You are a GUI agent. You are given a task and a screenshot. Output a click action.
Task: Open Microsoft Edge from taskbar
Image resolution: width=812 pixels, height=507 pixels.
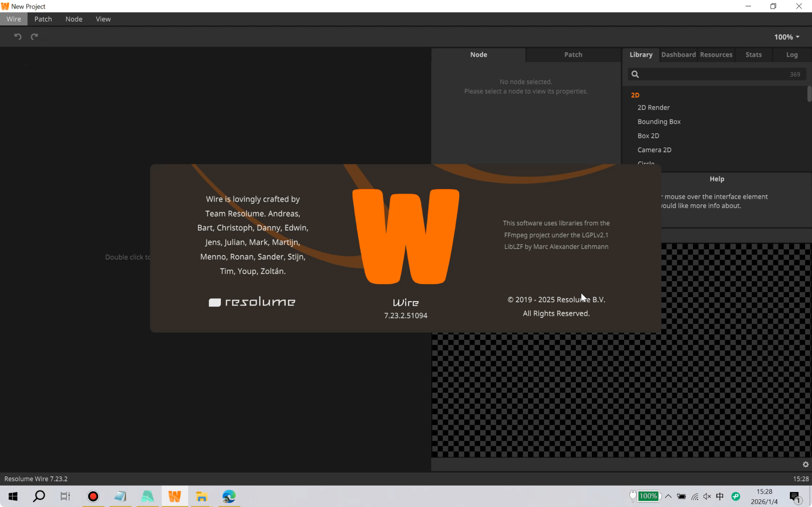coord(229,496)
